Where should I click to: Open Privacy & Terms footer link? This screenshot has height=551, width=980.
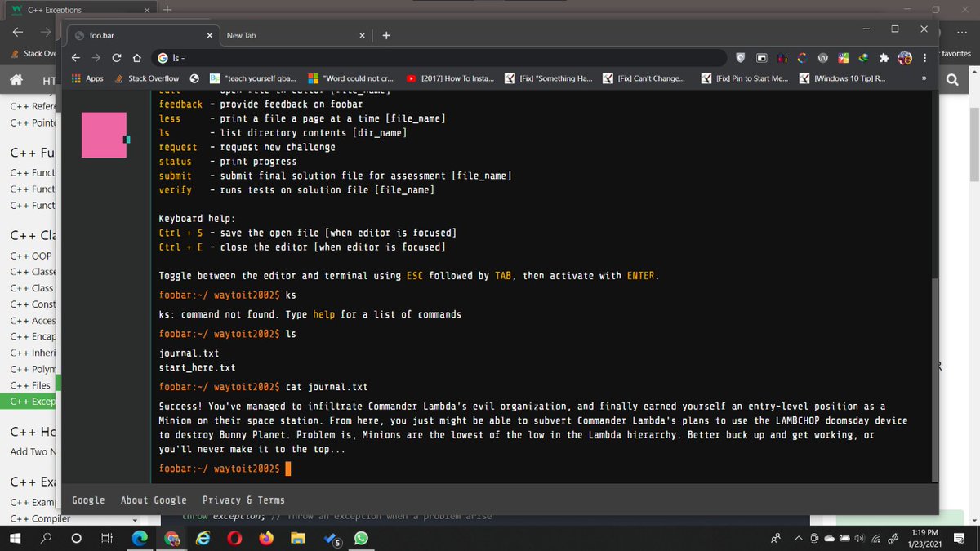pyautogui.click(x=243, y=500)
